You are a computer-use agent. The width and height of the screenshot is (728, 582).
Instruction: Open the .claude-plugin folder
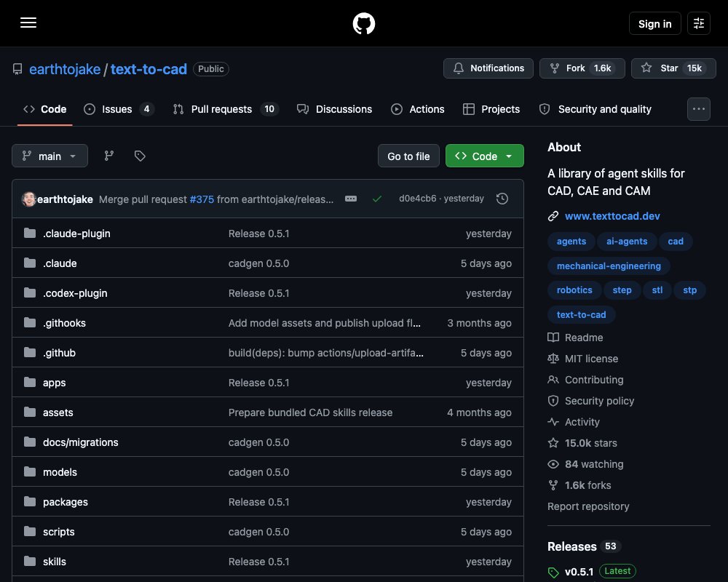tap(76, 234)
